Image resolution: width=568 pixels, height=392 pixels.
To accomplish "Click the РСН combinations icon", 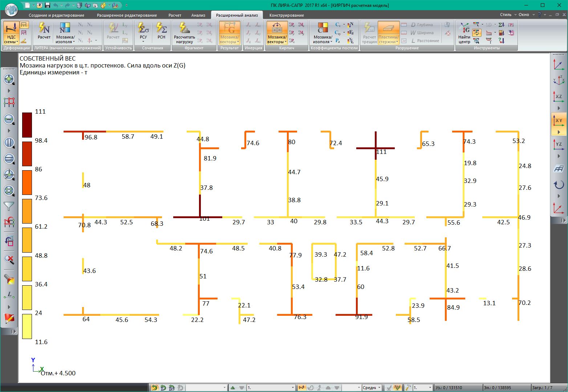I will pyautogui.click(x=161, y=31).
